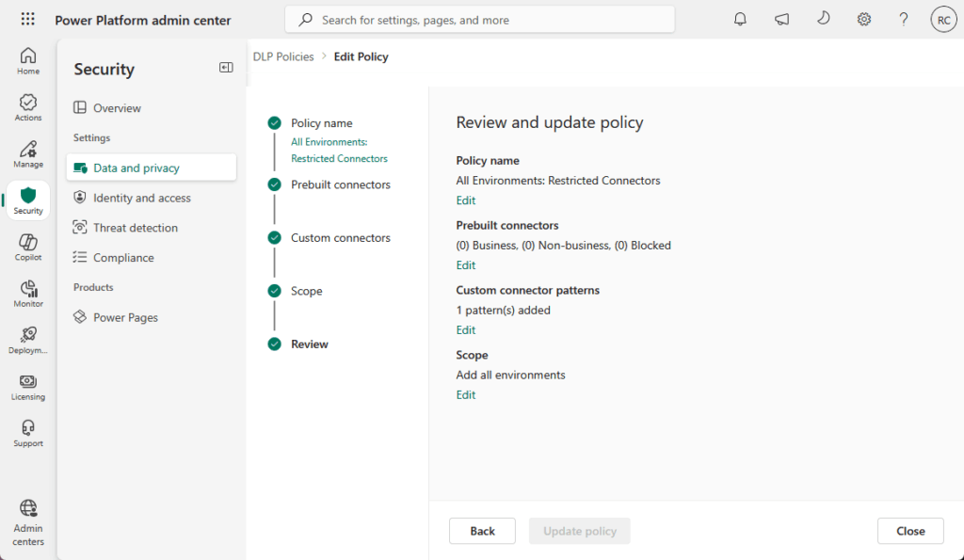This screenshot has width=964, height=560.
Task: Select the Review wizard step
Action: [x=309, y=344]
